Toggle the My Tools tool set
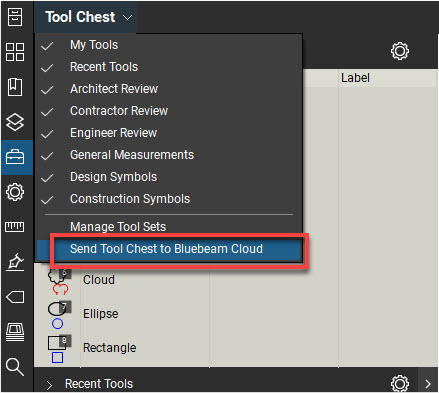The height and width of the screenshot is (393, 439). pyautogui.click(x=169, y=45)
